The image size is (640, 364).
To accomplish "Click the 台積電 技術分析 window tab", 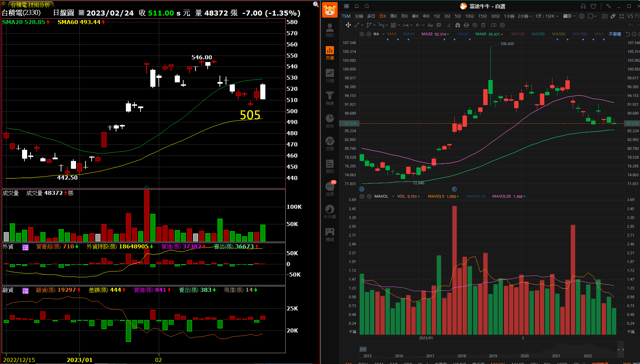I will 30,4.
